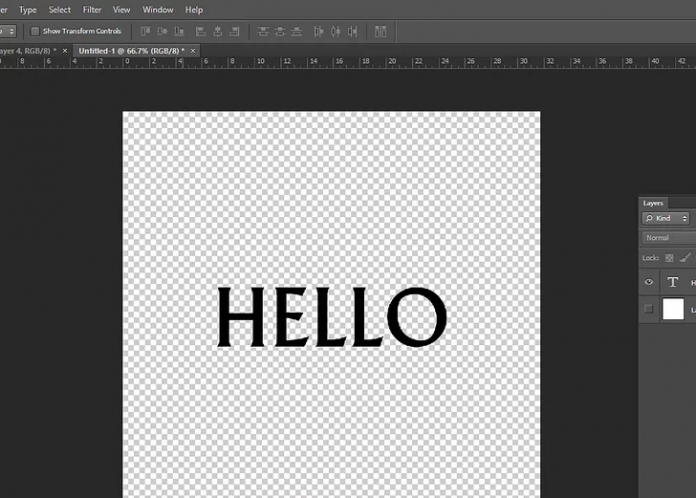Image resolution: width=696 pixels, height=498 pixels.
Task: Open the Kind filter dropdown in Layers
Action: [x=667, y=218]
